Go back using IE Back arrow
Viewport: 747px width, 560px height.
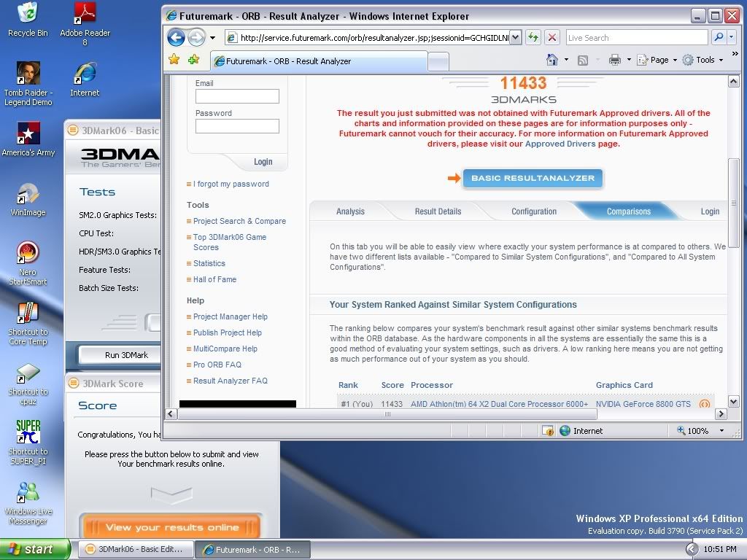click(176, 37)
